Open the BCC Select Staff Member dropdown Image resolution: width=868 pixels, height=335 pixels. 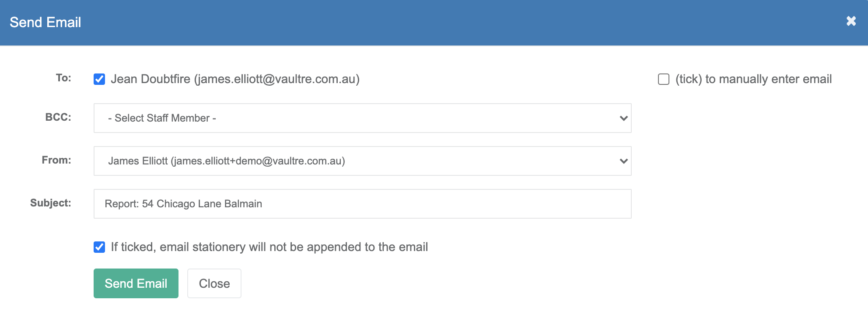coord(362,118)
